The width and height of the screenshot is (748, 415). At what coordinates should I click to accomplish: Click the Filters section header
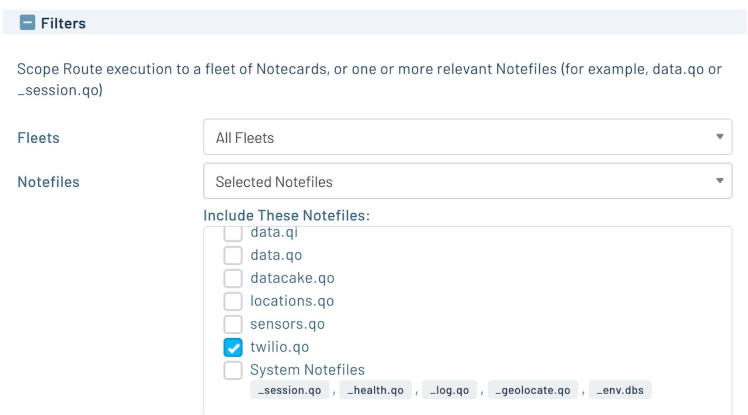pyautogui.click(x=63, y=21)
